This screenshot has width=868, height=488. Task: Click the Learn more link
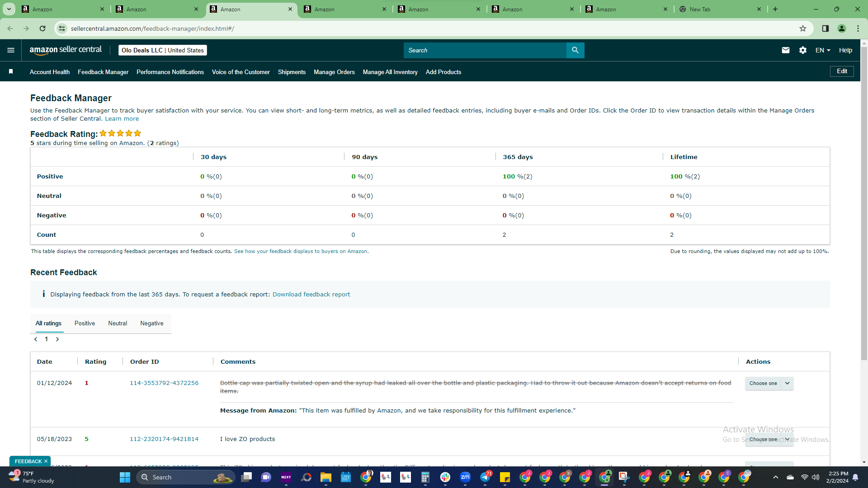pyautogui.click(x=122, y=118)
